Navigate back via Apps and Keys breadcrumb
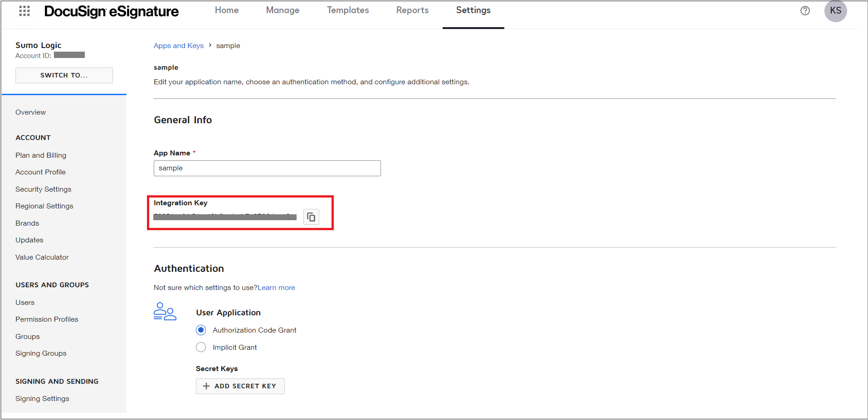The height and width of the screenshot is (420, 868). click(x=178, y=45)
